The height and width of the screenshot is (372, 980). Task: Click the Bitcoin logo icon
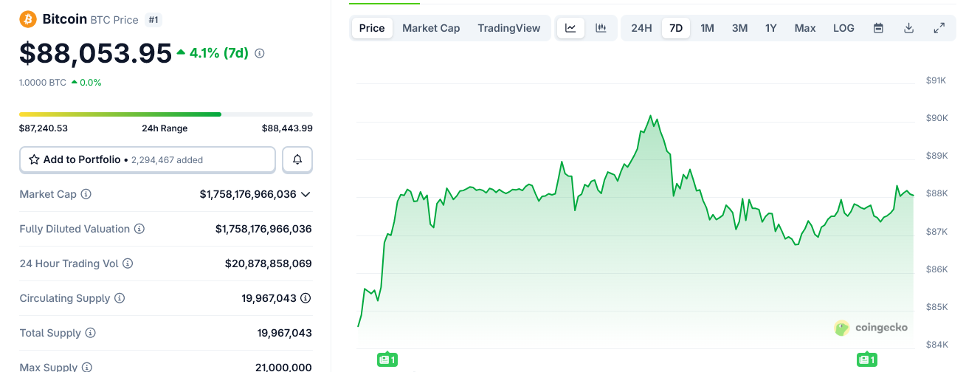(28, 19)
